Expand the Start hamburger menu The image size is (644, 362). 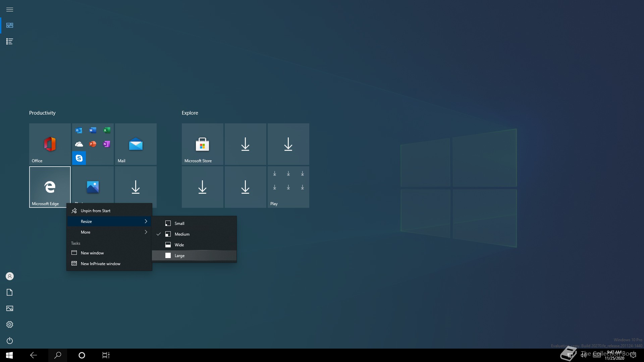click(x=10, y=9)
